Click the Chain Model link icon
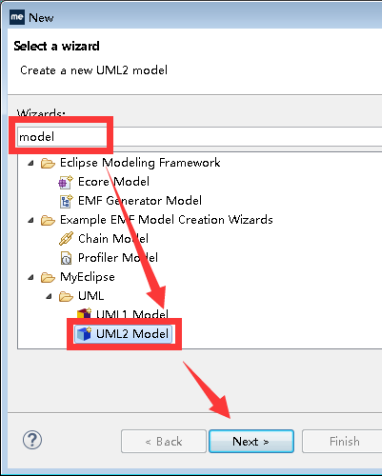 66,239
